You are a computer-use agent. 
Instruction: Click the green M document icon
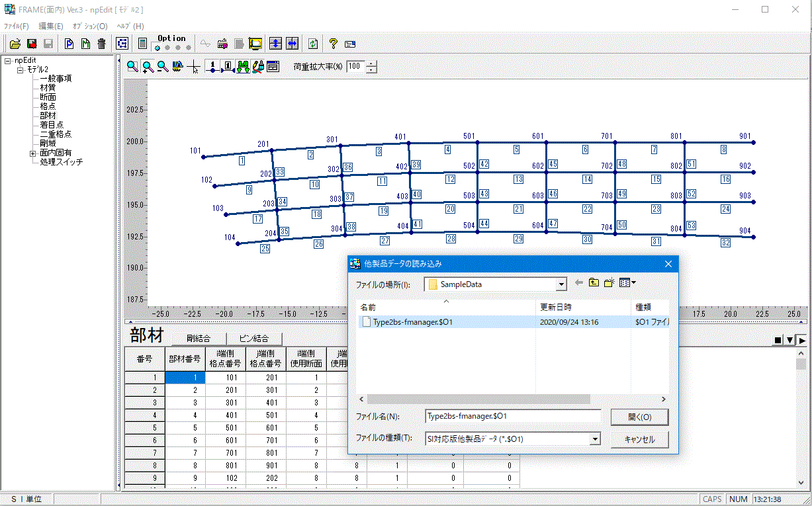85,44
